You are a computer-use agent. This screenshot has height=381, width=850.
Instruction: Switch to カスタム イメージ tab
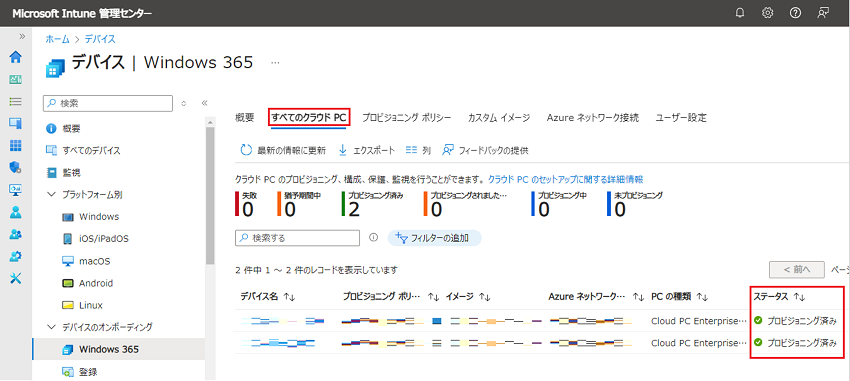tap(499, 118)
